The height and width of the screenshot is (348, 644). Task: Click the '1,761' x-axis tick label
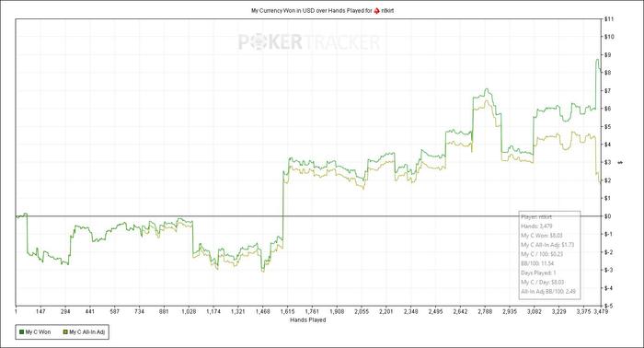click(312, 312)
